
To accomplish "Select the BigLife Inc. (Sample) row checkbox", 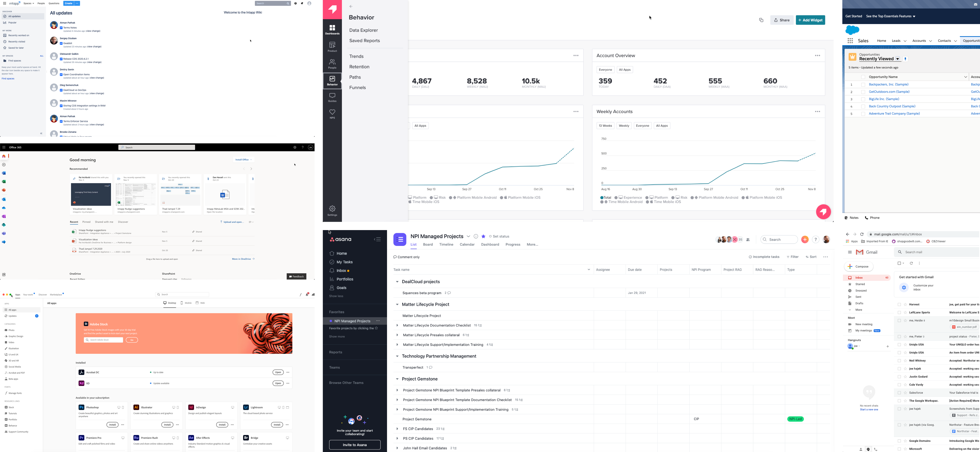I will click(863, 99).
